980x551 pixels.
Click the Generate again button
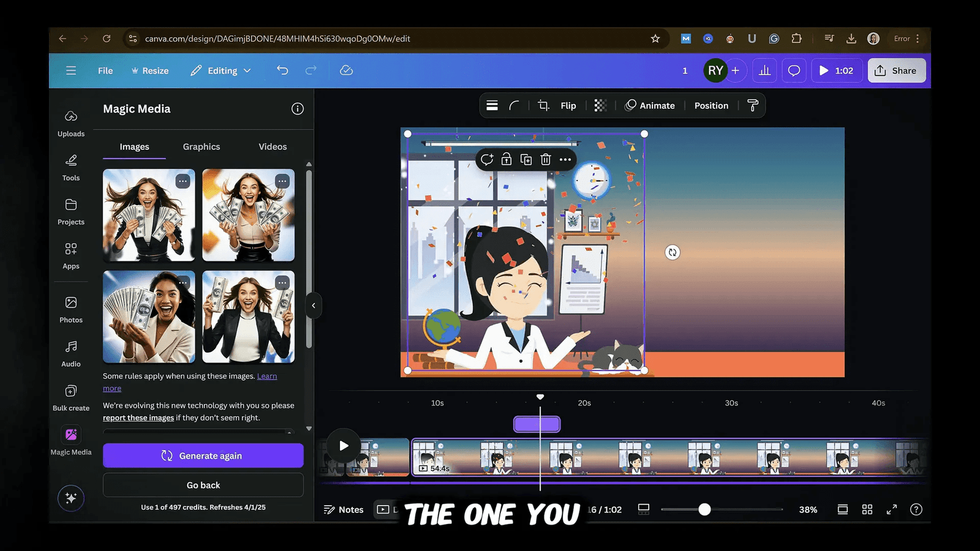(x=203, y=455)
